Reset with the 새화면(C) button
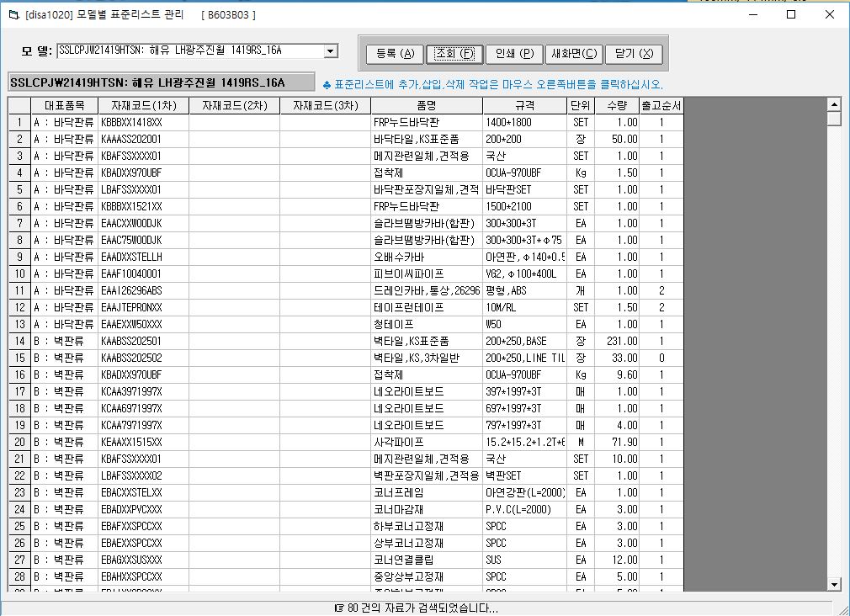The width and height of the screenshot is (850, 616). click(573, 54)
